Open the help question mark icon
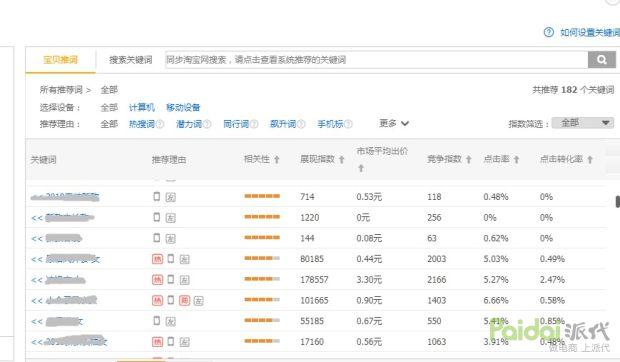Screen dimensions: 620x362 [549, 32]
